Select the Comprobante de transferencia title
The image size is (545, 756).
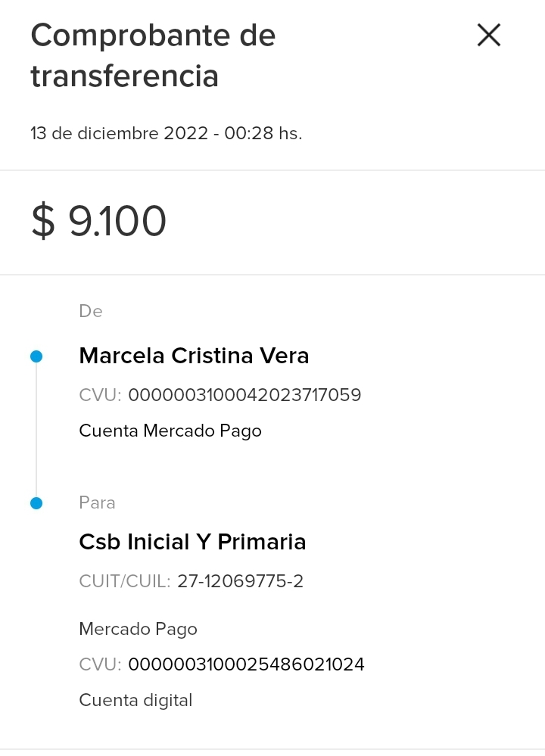click(x=153, y=56)
